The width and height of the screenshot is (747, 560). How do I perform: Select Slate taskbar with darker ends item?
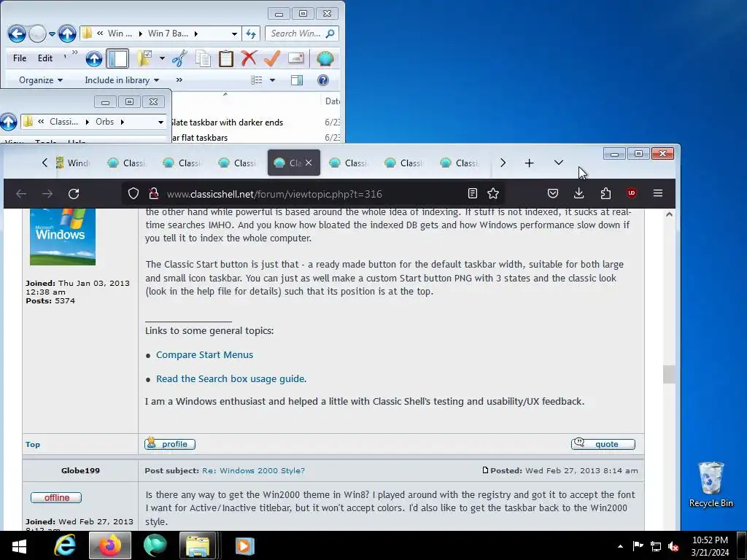pos(227,122)
